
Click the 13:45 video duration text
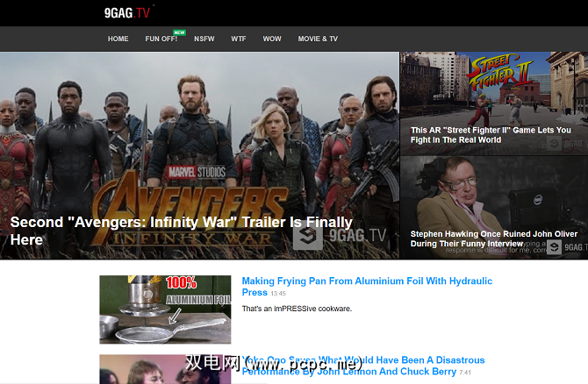point(278,294)
